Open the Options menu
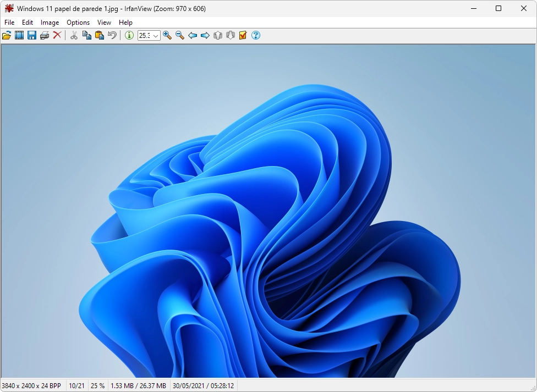 click(x=78, y=23)
